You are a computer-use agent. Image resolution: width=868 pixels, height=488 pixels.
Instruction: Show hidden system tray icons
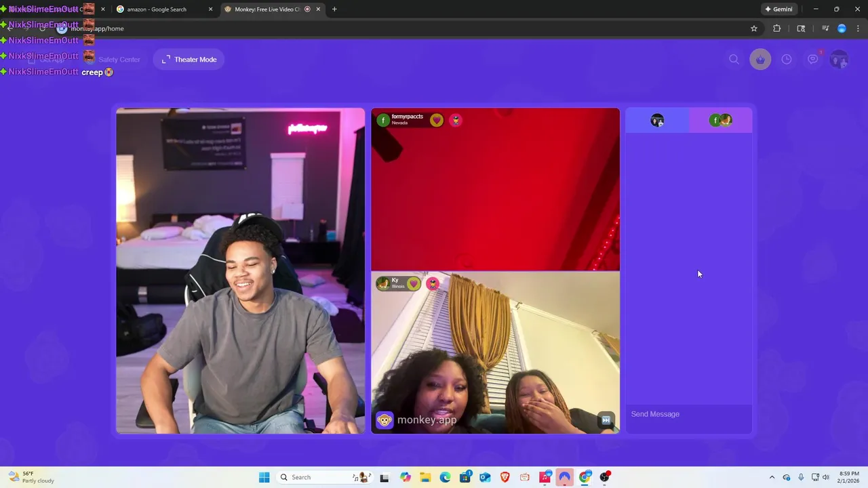pos(772,477)
